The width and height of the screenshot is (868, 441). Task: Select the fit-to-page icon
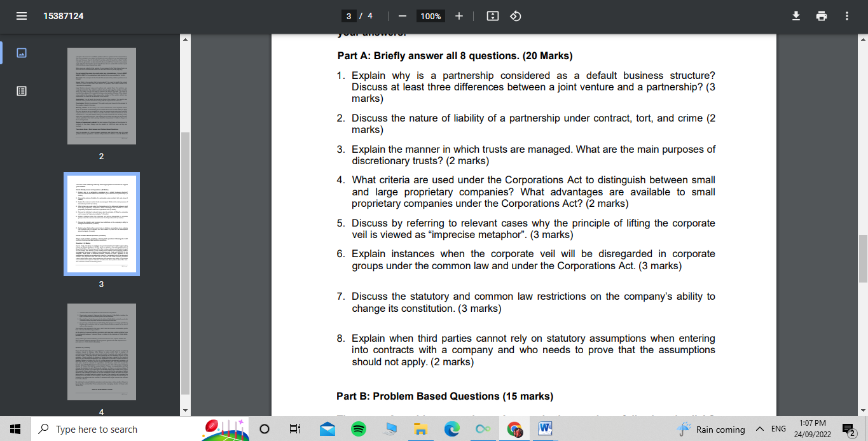pos(492,16)
